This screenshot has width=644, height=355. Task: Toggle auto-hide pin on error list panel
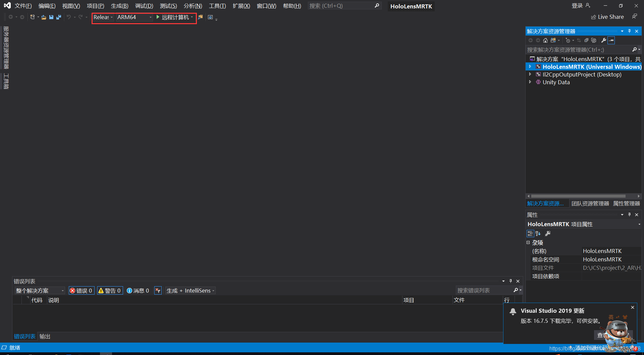coord(511,281)
